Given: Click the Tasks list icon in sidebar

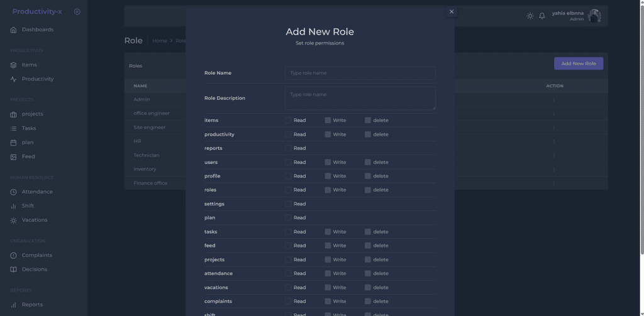Looking at the screenshot, I should coord(14,128).
